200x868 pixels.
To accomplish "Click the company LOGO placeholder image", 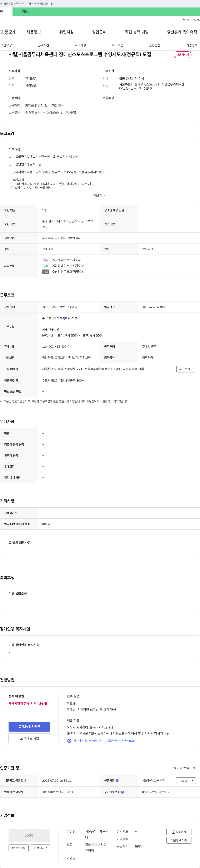I will [29, 835].
